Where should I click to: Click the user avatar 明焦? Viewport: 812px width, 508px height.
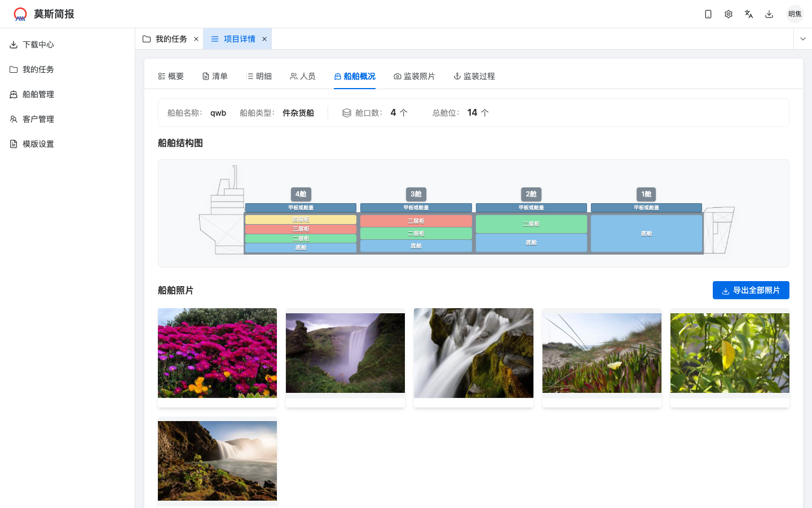click(795, 14)
